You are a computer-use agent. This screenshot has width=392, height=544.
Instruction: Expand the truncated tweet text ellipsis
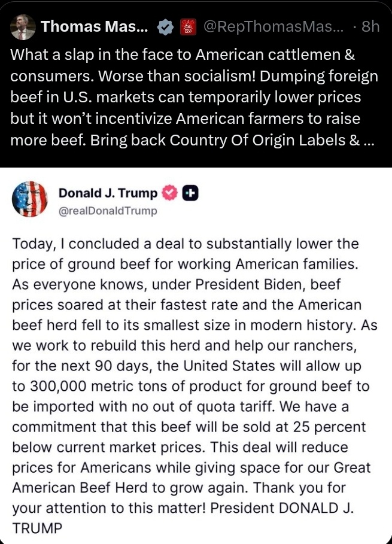point(369,141)
